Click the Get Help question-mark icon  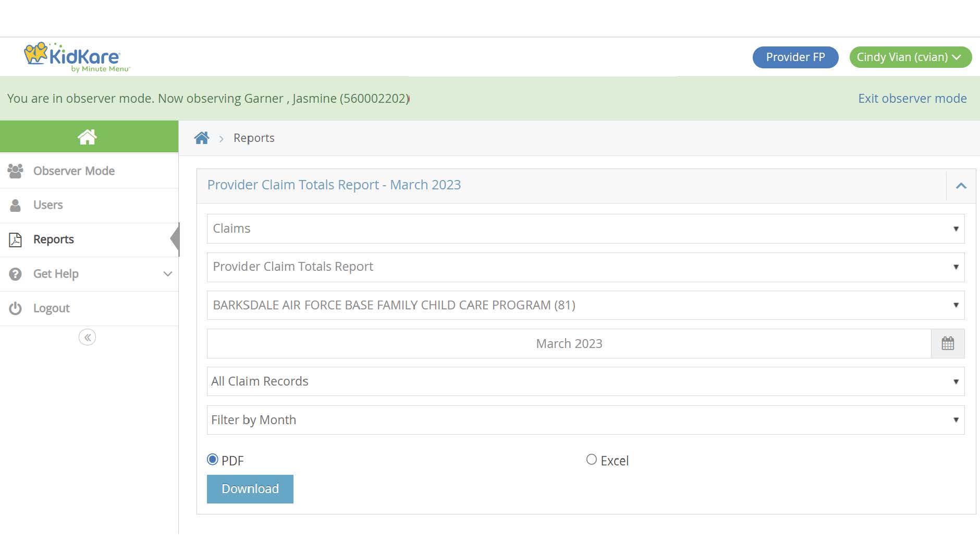[x=16, y=274]
